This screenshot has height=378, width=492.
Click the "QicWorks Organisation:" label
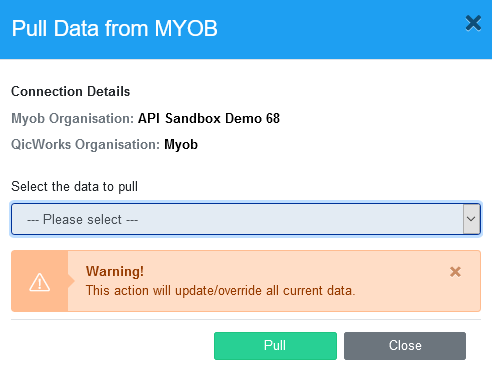pos(85,145)
